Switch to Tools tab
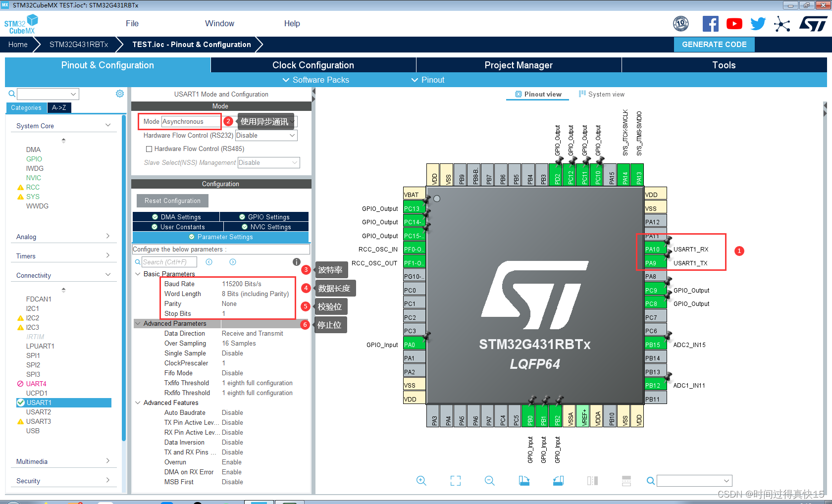Screen dimensions: 832x504 click(x=724, y=65)
